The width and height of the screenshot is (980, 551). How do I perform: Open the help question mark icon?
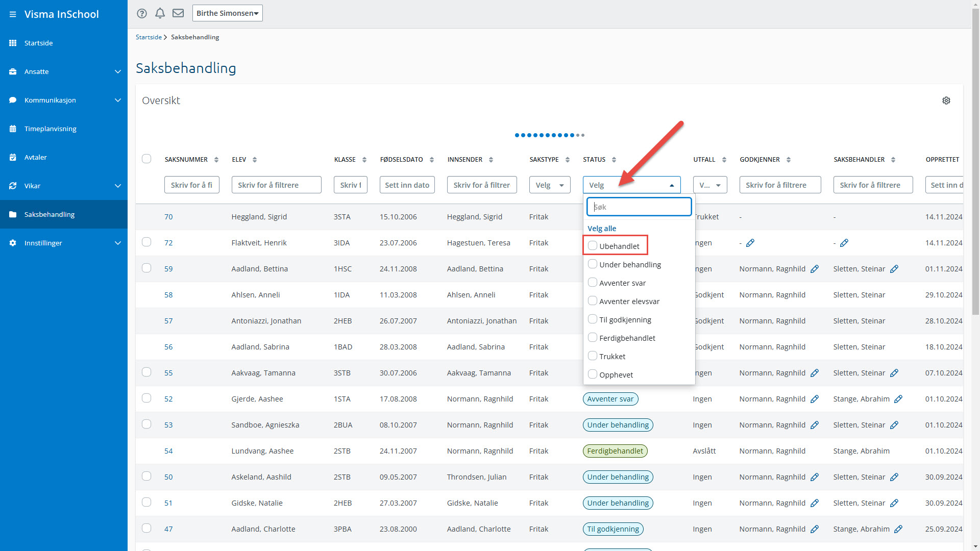[x=142, y=13]
